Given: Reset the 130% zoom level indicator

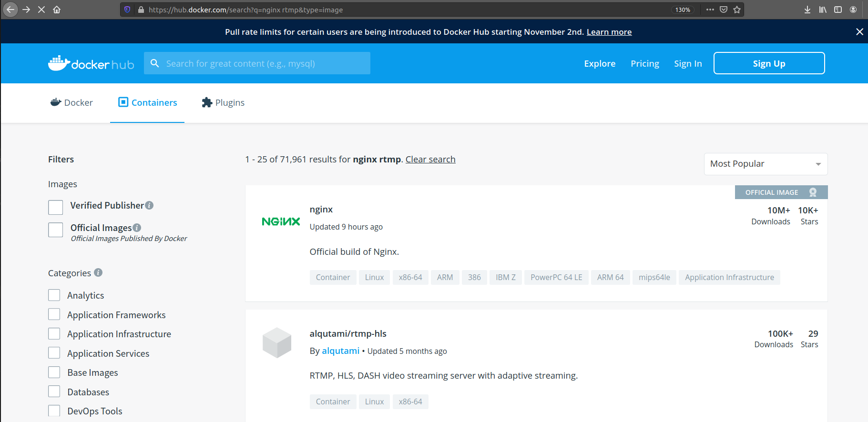Looking at the screenshot, I should [x=683, y=10].
